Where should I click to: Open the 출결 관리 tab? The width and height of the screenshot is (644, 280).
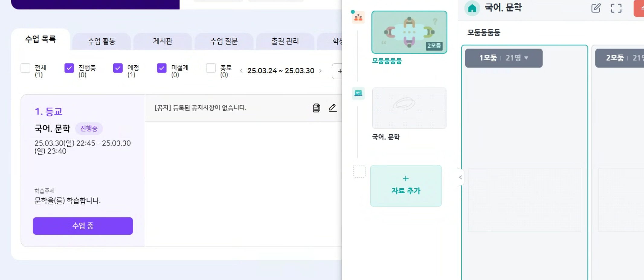(x=285, y=41)
